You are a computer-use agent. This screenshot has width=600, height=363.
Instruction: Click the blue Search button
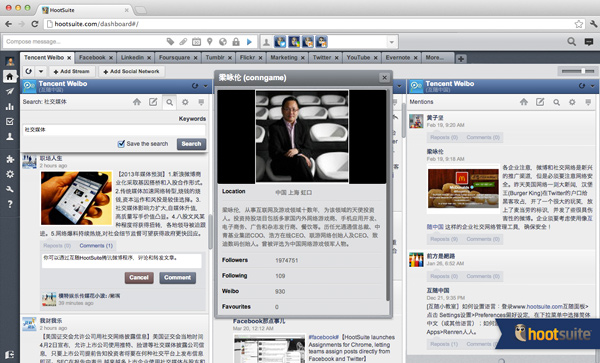[x=191, y=144]
